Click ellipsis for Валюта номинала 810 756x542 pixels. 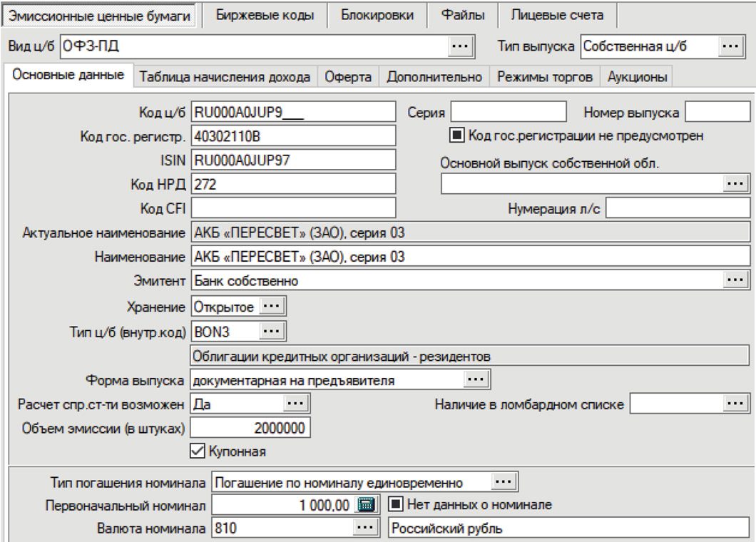click(x=364, y=528)
